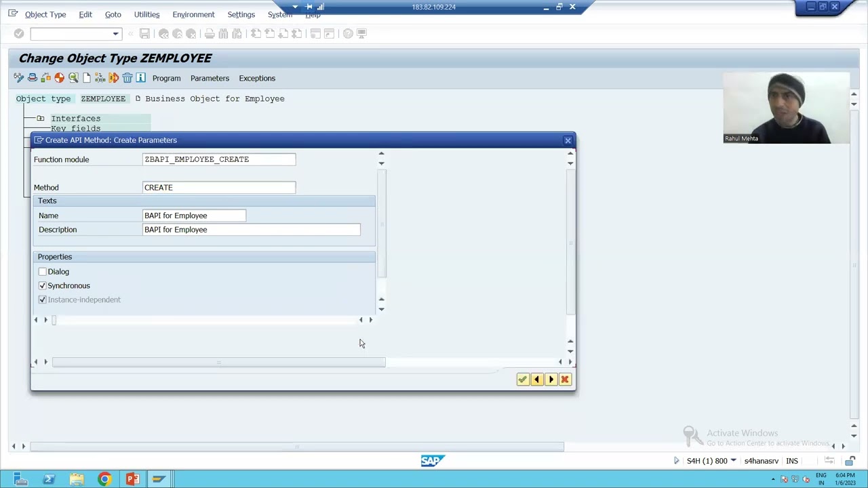Click the Create blank page icon
The height and width of the screenshot is (488, 868).
[87, 78]
